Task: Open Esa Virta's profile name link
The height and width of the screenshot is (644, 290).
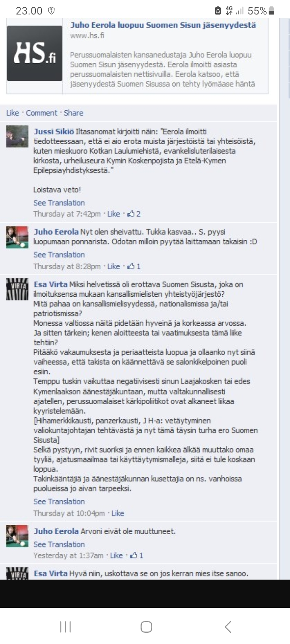Action: [x=50, y=285]
